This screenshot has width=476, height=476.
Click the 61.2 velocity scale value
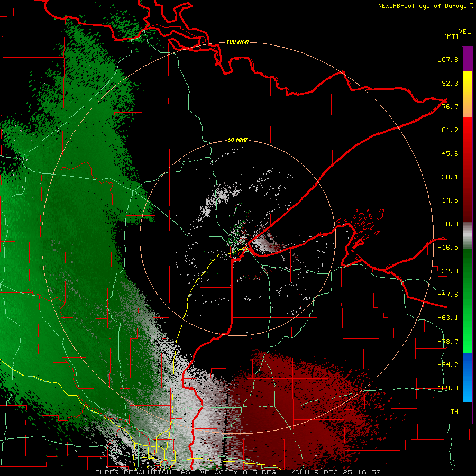click(450, 130)
